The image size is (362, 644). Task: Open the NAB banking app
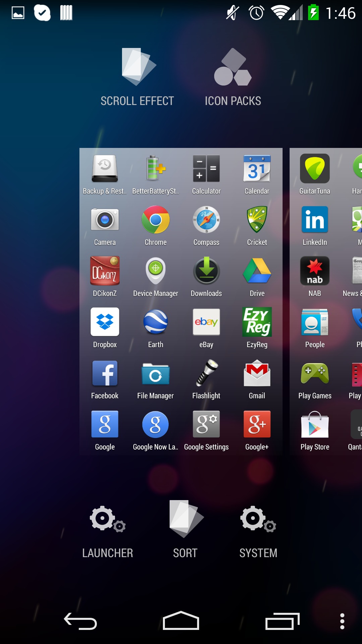pos(315,277)
